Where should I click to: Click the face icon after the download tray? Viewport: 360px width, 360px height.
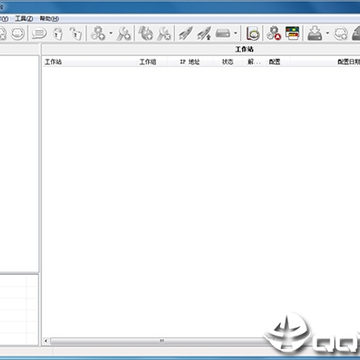(x=341, y=33)
